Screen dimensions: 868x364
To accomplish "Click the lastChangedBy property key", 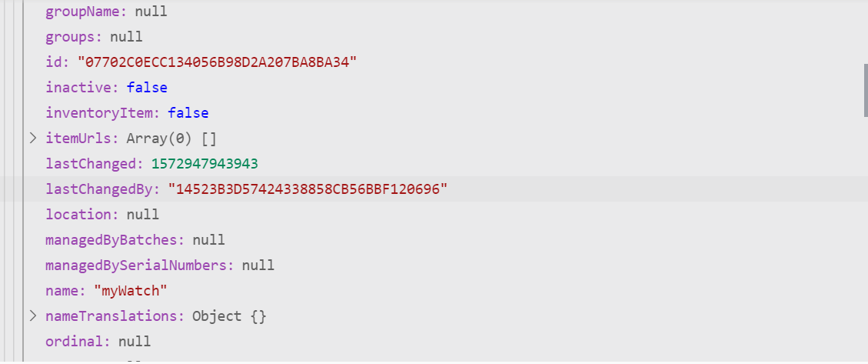I will 102,189.
